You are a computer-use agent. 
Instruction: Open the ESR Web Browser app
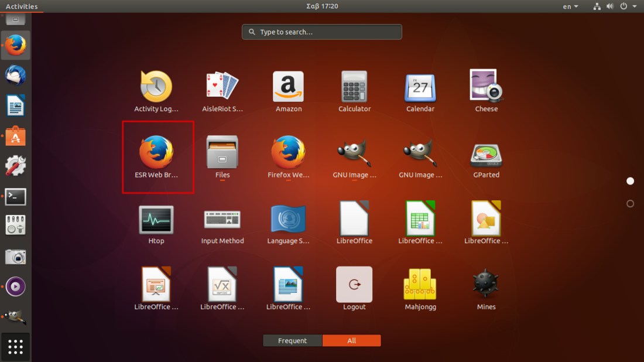coord(156,152)
